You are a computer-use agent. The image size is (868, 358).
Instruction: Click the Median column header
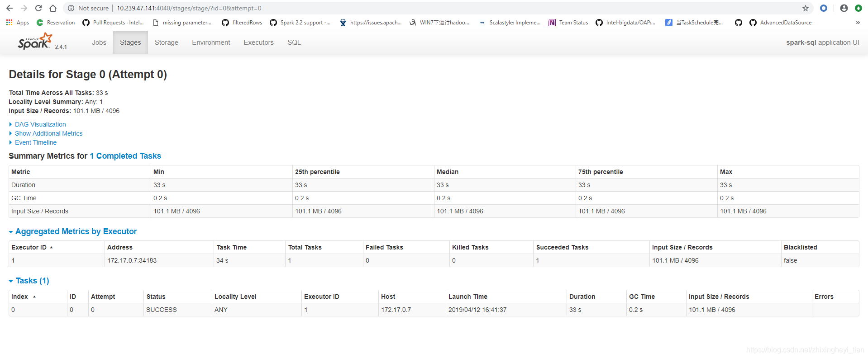pos(448,172)
